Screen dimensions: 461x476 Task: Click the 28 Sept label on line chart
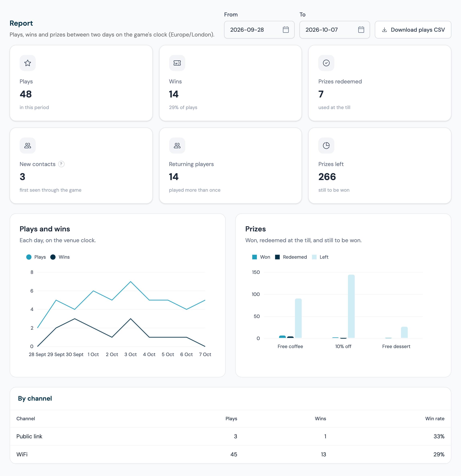[x=37, y=354]
